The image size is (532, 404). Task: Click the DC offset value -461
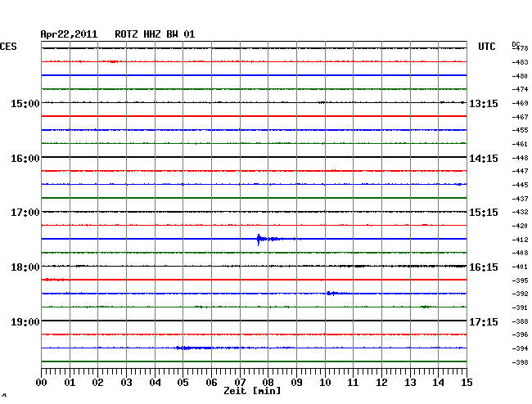click(x=520, y=144)
